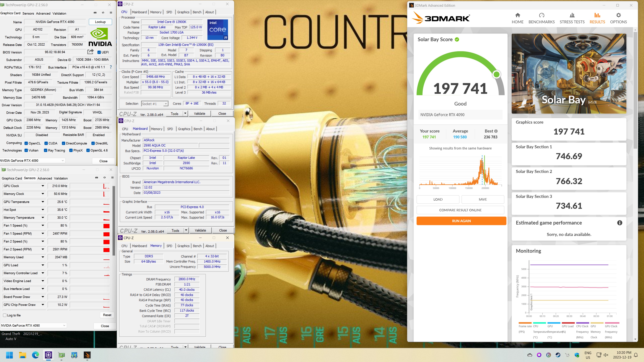Toggle PhysX checkbox in GPU-Z
The height and width of the screenshot is (362, 644).
[71, 150]
